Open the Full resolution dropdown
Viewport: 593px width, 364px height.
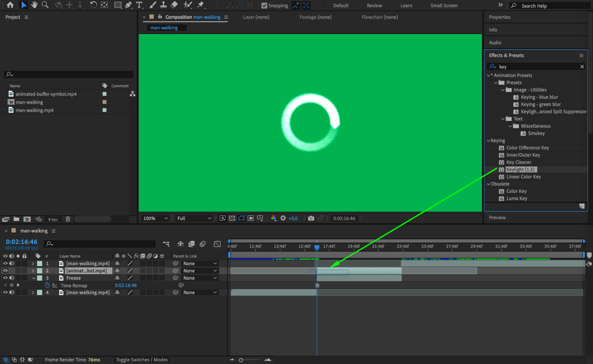tap(194, 218)
